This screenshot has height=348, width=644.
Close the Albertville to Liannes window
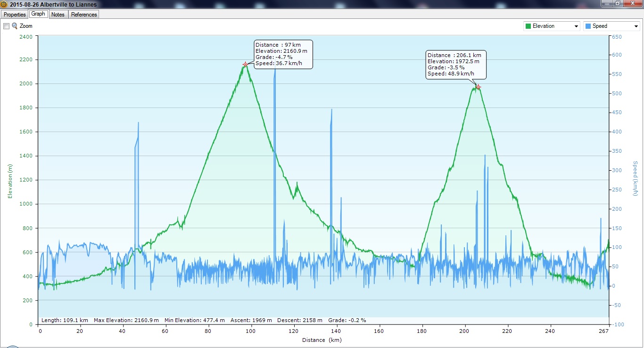pos(633,3)
